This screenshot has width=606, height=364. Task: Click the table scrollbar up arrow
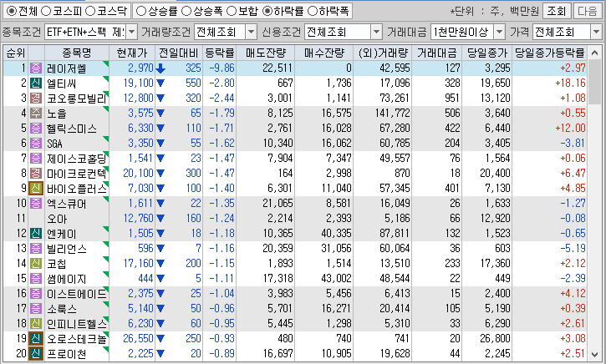595,53
